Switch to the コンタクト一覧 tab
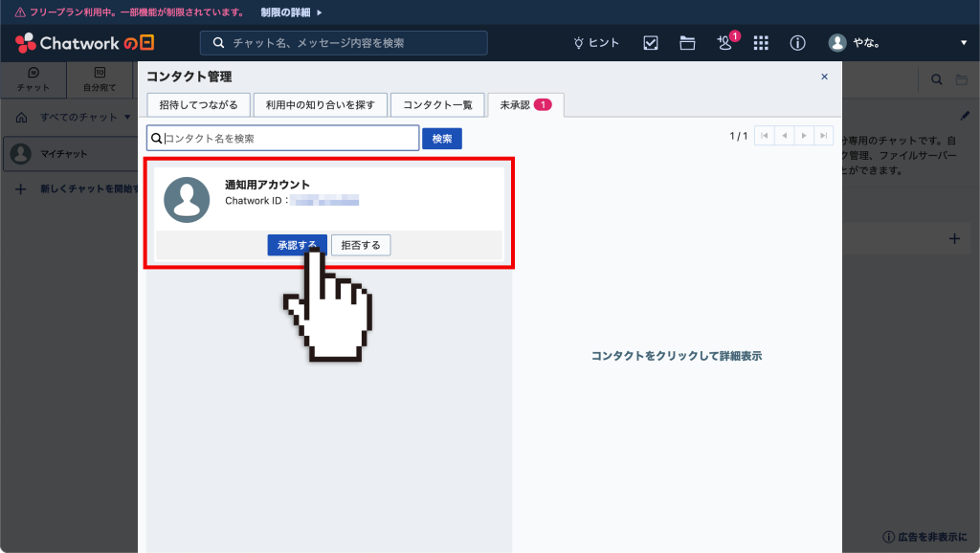Screen dimensions: 980x553 coord(437,105)
